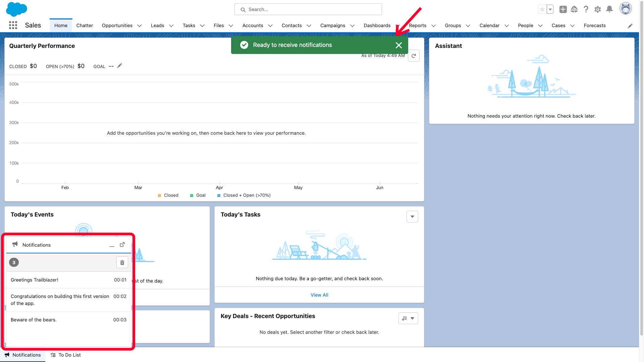The width and height of the screenshot is (644, 362).
Task: Open the notifications bell icon
Action: point(609,9)
